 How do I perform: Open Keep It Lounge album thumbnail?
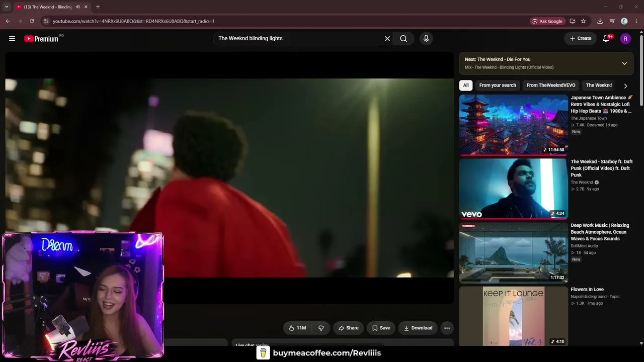click(514, 316)
